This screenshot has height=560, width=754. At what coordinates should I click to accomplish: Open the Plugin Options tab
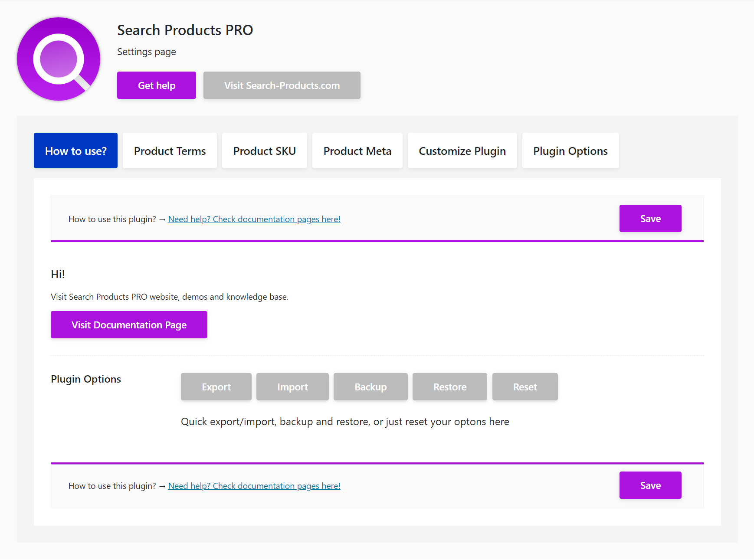tap(570, 151)
